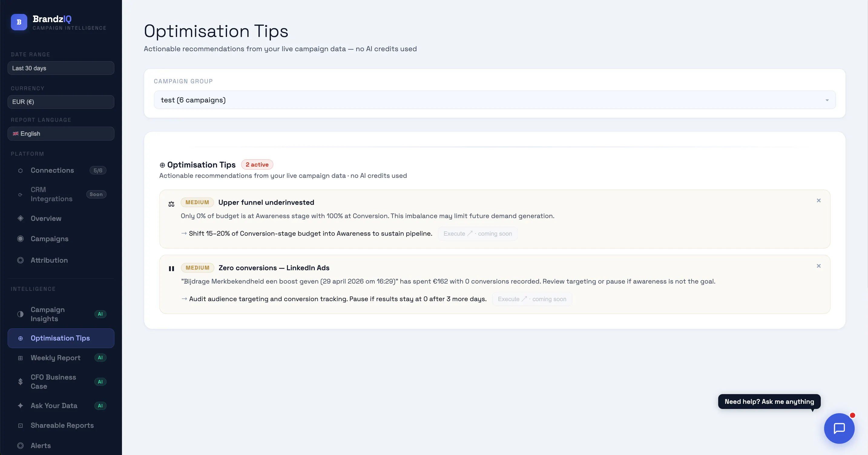Click the pause icon on Zero conversions tip
This screenshot has width=868, height=455.
(171, 269)
